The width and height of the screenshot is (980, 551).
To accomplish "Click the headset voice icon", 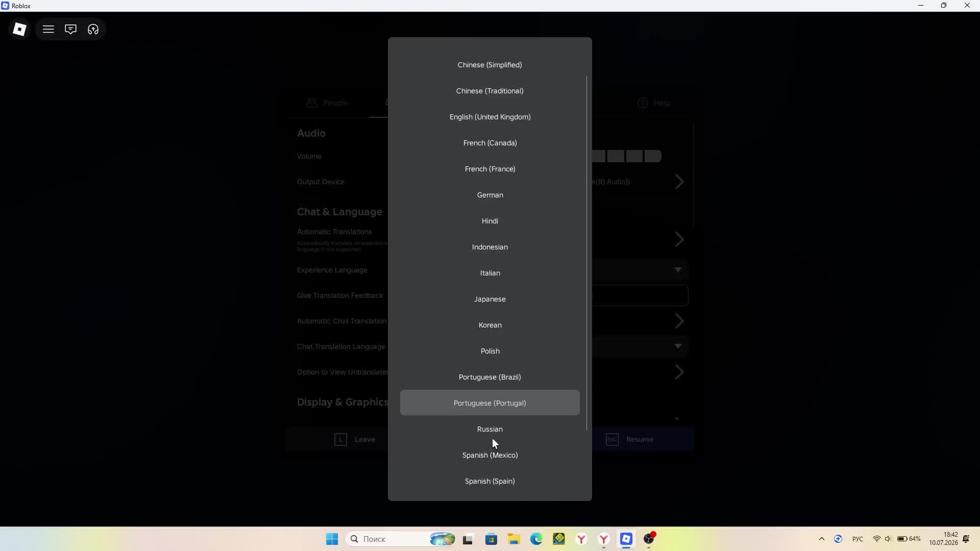I will click(93, 29).
